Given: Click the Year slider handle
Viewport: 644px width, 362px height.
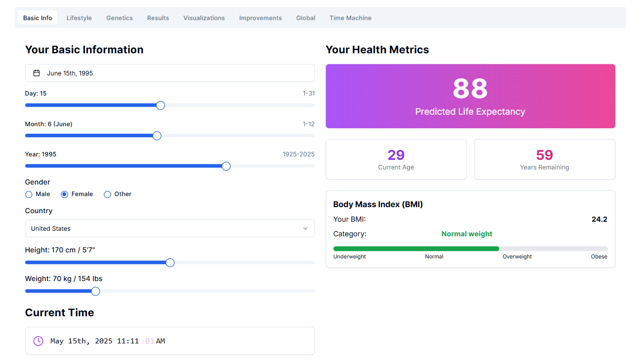Looking at the screenshot, I should (x=225, y=165).
